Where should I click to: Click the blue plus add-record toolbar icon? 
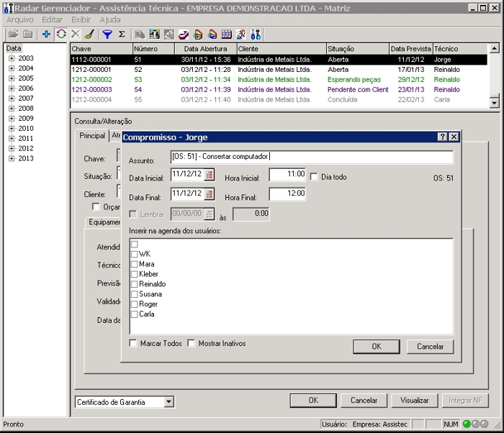pyautogui.click(x=47, y=34)
